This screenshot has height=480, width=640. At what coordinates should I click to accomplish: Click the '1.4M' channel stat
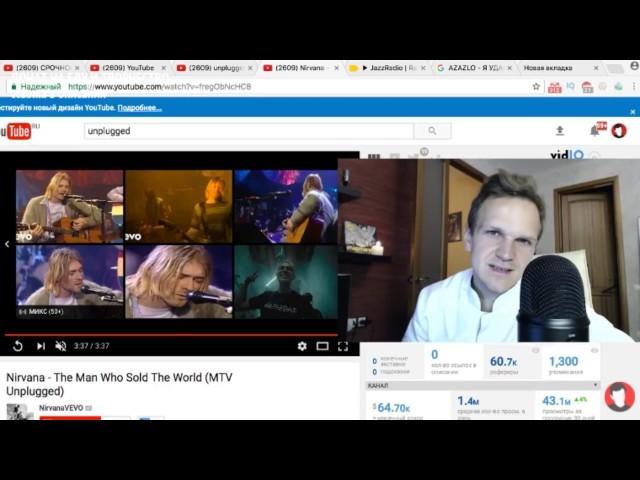point(468,401)
